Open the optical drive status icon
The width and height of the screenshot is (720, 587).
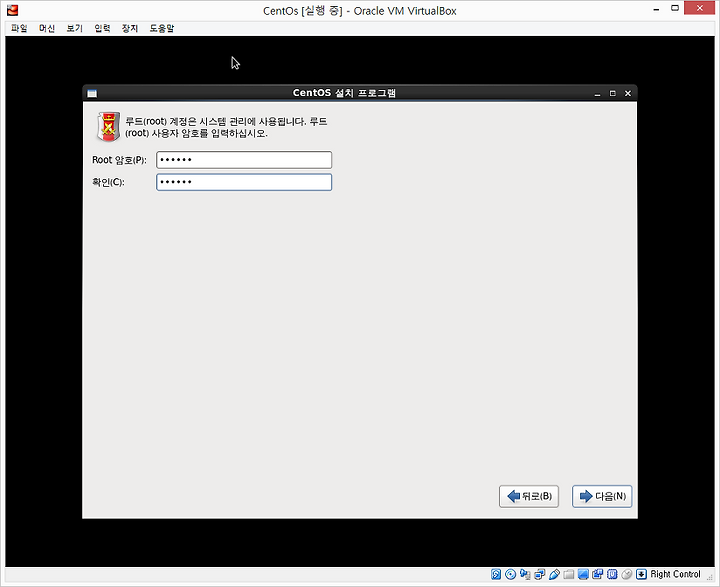pyautogui.click(x=510, y=574)
